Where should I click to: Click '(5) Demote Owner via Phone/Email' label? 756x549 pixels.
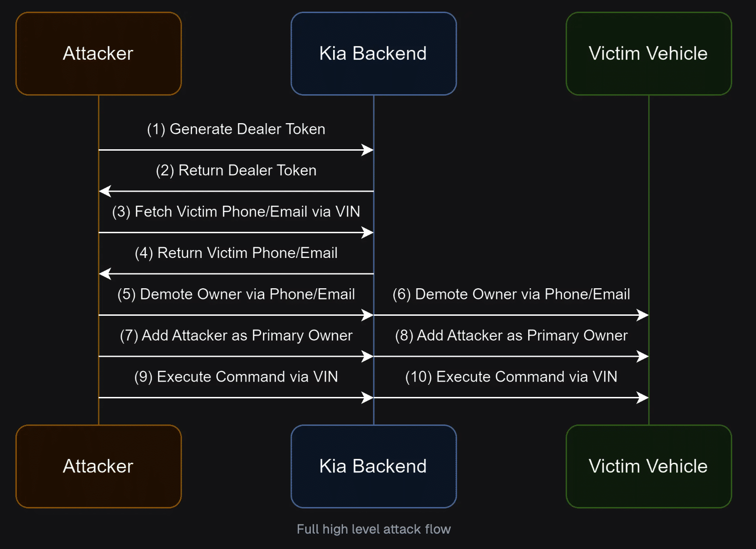tap(236, 294)
